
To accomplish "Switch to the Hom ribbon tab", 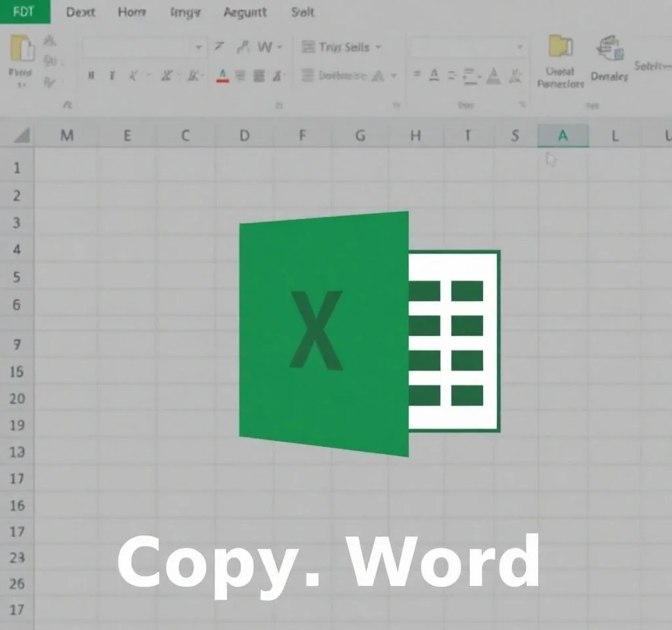I will [x=131, y=12].
